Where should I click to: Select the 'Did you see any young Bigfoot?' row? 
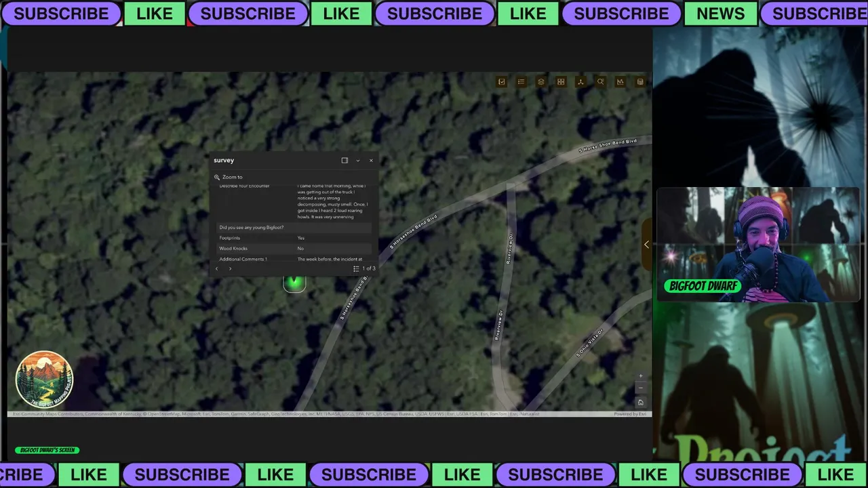point(294,228)
